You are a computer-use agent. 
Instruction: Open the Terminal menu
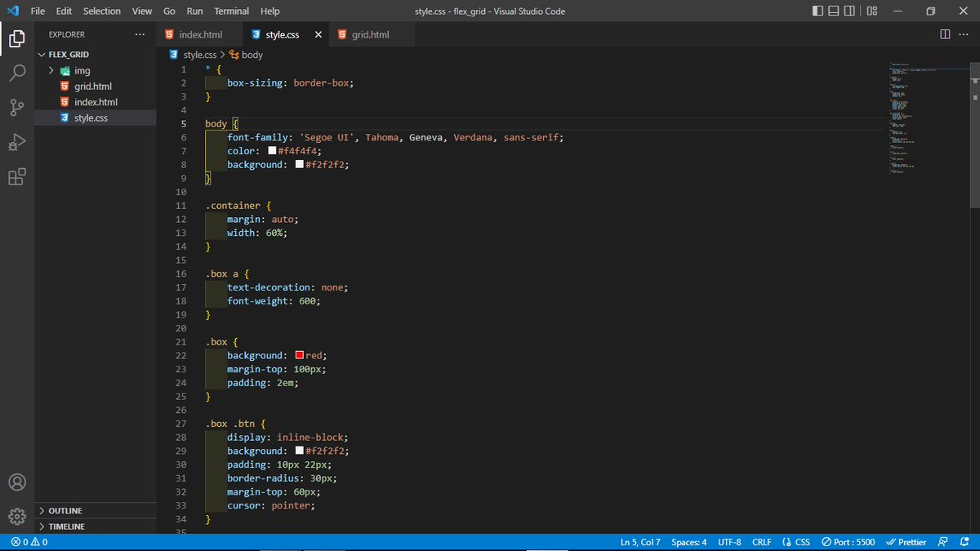(232, 11)
